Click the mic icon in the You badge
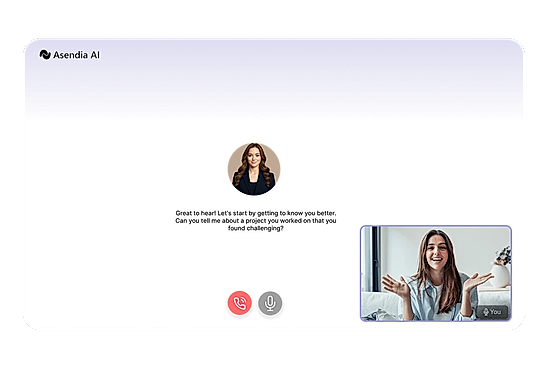Image resolution: width=548 pixels, height=368 pixels. point(486,312)
